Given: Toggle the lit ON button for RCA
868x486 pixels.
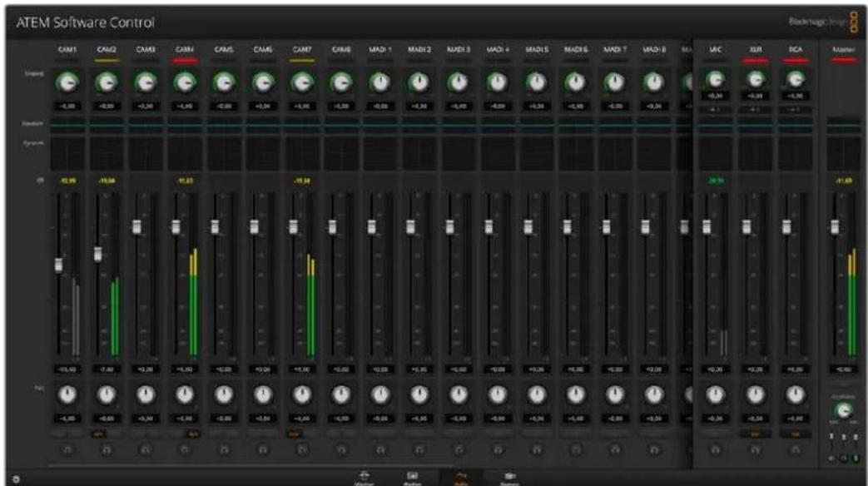Looking at the screenshot, I should click(796, 434).
